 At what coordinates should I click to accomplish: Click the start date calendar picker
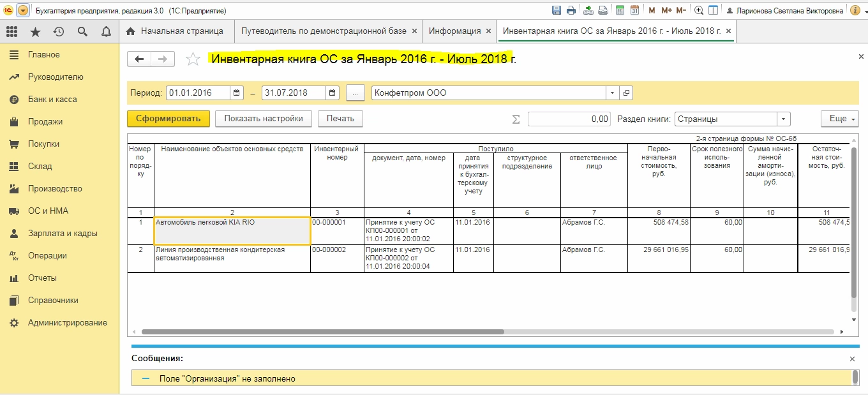237,93
